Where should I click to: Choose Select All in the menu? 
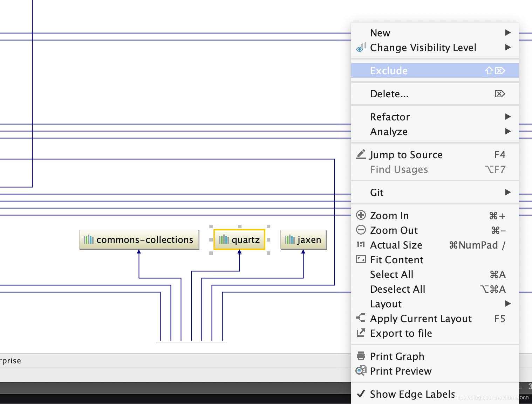[391, 274]
